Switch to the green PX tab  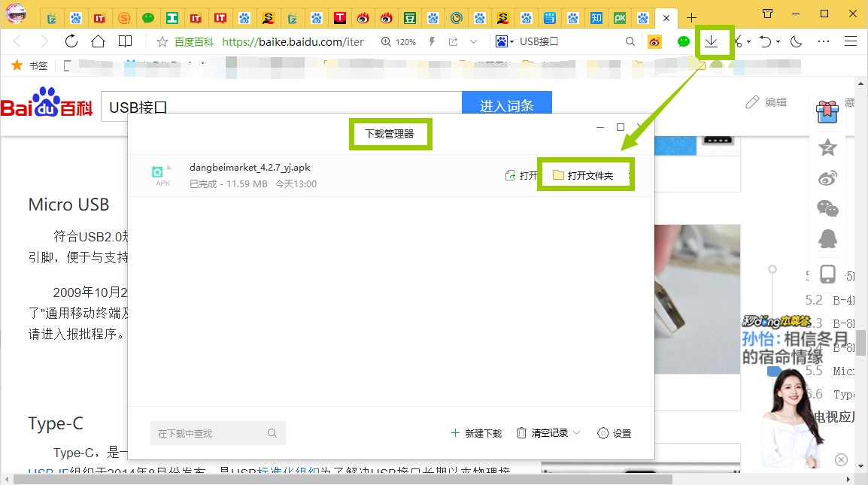point(620,18)
